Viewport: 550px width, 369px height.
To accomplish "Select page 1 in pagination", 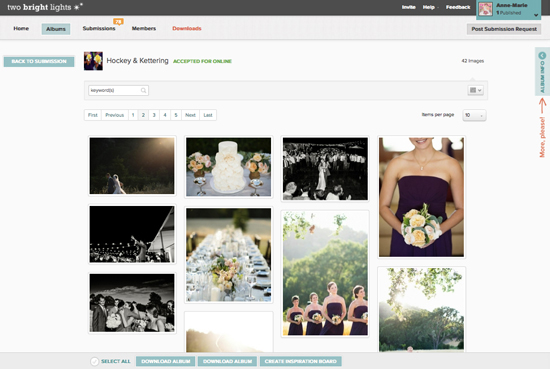I will click(133, 115).
